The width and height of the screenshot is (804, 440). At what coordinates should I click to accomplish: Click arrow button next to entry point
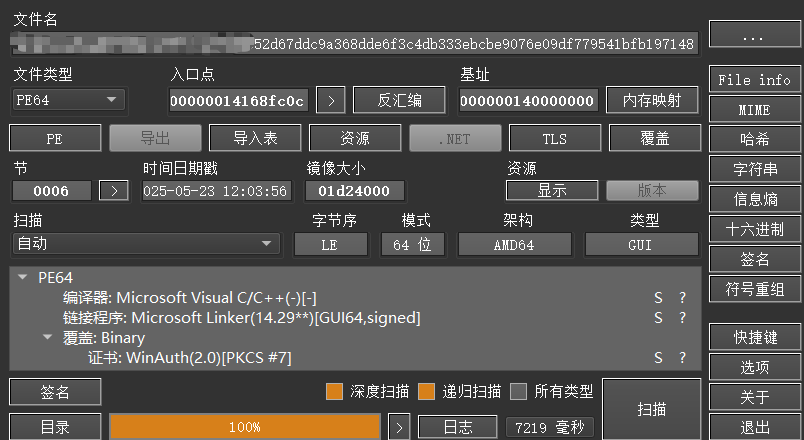pyautogui.click(x=331, y=101)
